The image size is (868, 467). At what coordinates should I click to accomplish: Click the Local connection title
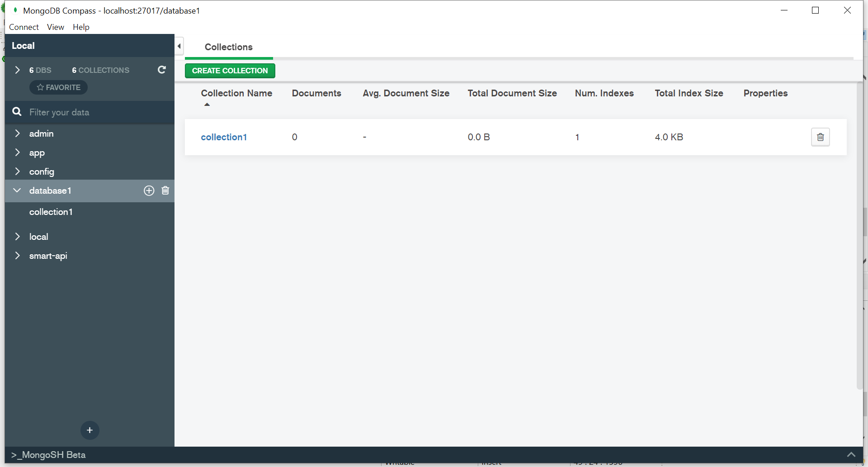coord(23,46)
